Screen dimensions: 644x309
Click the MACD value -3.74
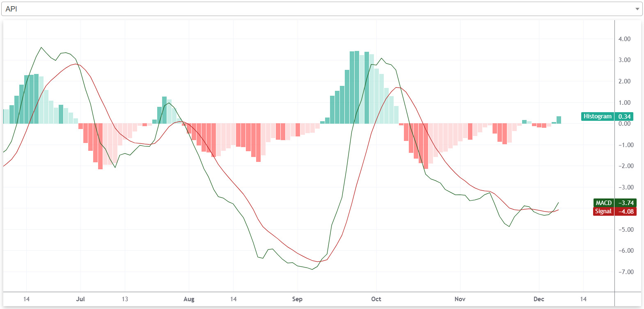click(x=626, y=203)
